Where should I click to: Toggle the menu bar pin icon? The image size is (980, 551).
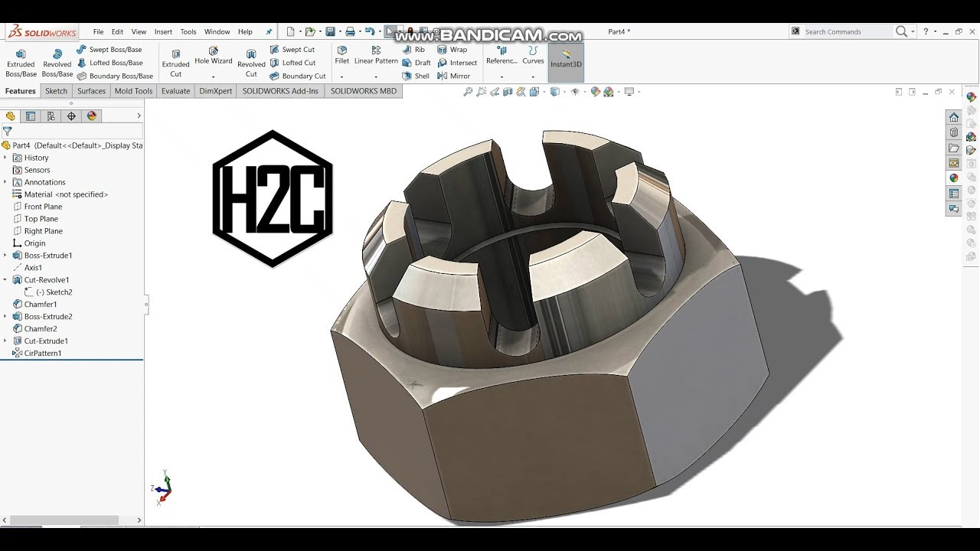point(269,32)
